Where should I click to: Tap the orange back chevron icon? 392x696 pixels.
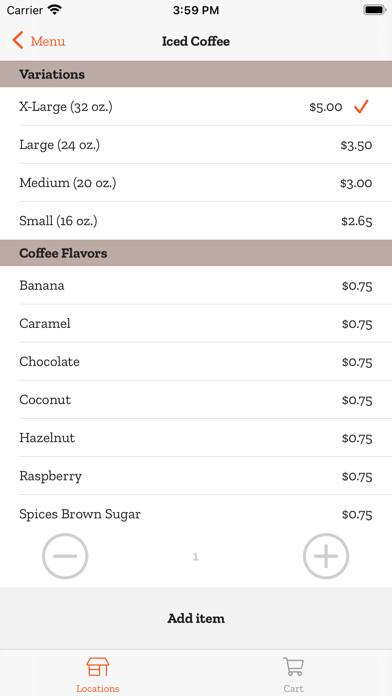coord(18,41)
